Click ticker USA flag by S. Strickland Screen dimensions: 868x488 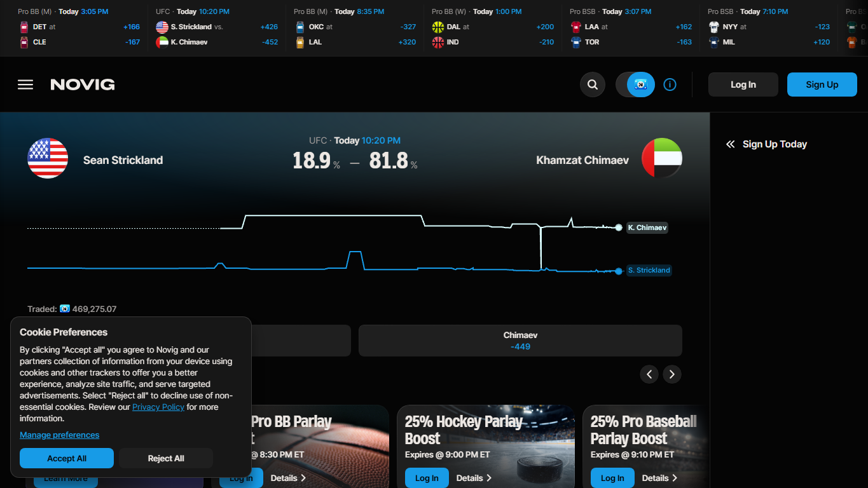point(162,27)
